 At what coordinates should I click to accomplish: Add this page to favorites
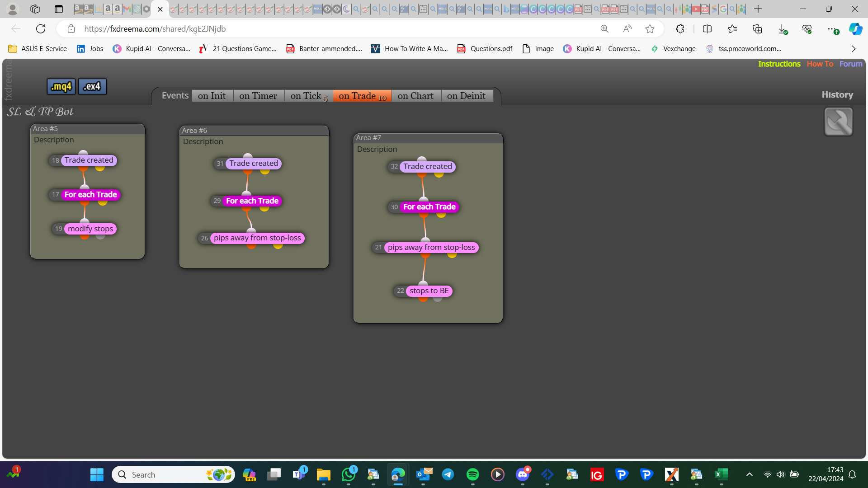click(650, 29)
